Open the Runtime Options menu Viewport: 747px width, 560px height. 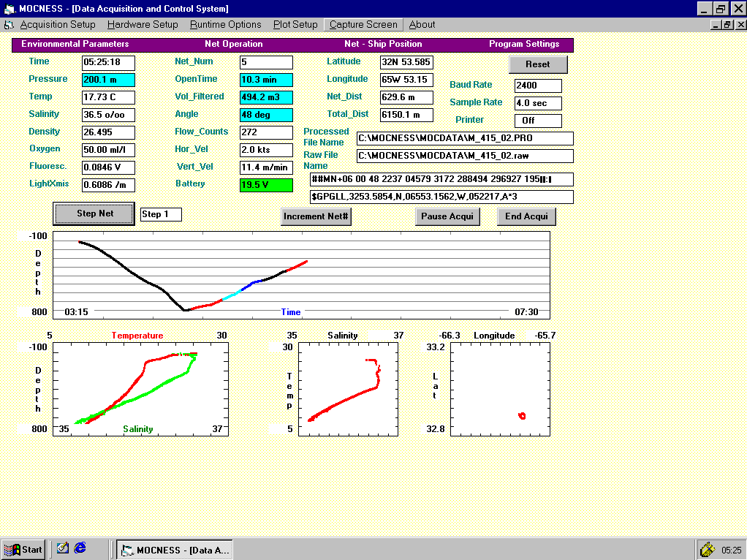point(225,25)
